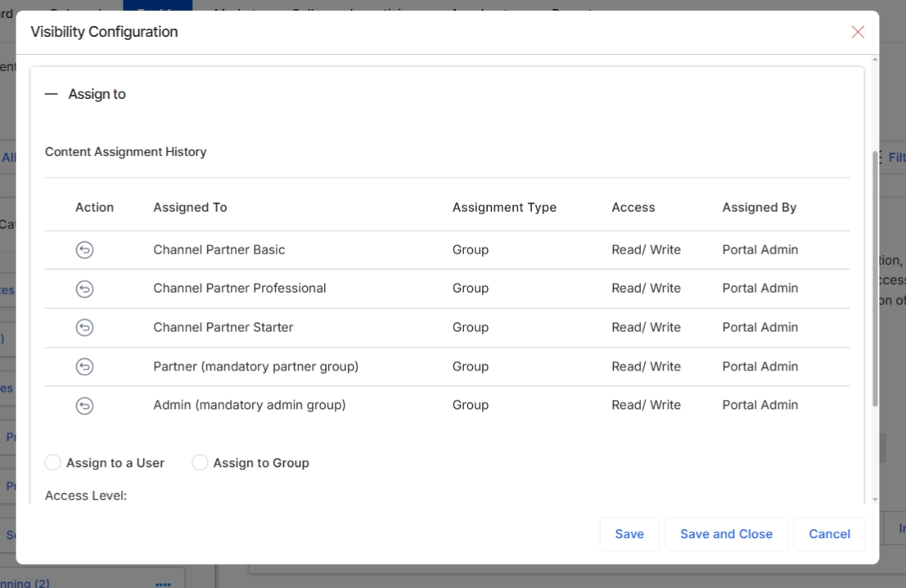This screenshot has width=906, height=588.
Task: Click the Assigned By column header
Action: [x=760, y=208]
